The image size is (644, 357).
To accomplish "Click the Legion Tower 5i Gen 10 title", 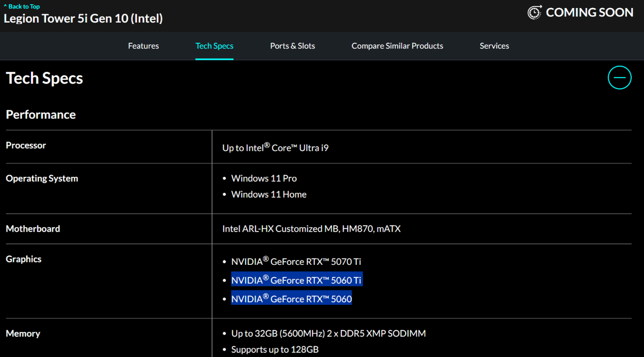I will tap(83, 18).
